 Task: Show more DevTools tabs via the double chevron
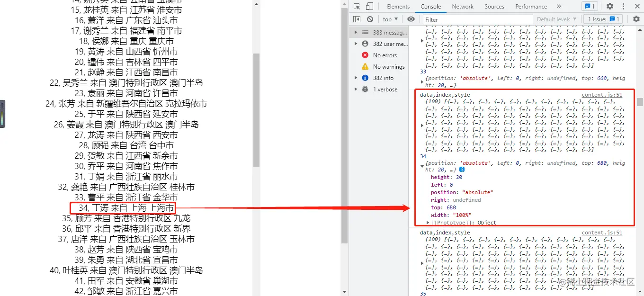[559, 7]
